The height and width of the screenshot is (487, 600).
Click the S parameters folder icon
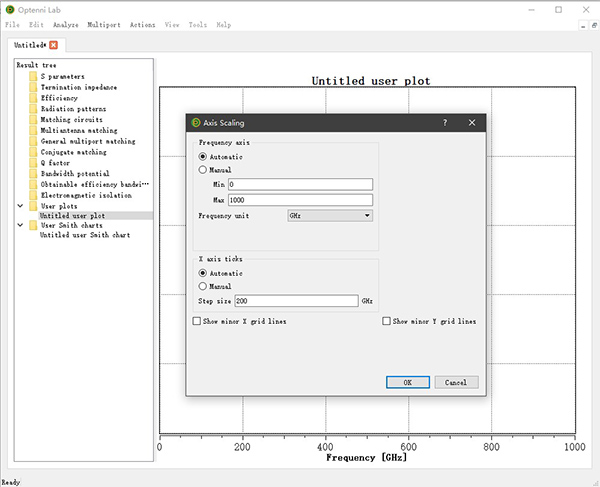pyautogui.click(x=33, y=76)
